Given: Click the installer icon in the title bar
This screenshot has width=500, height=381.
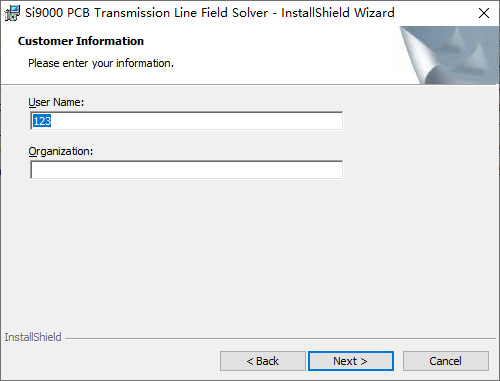Looking at the screenshot, I should 12,13.
